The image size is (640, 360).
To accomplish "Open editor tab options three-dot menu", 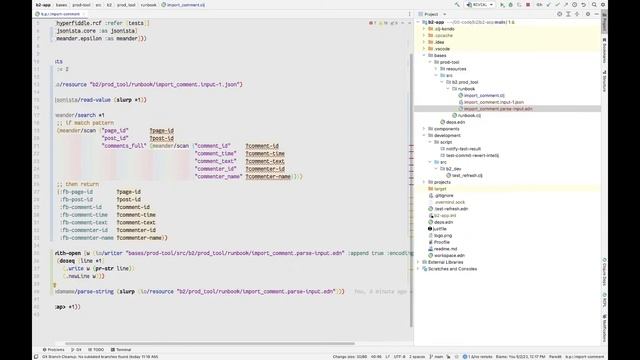I will click(x=409, y=14).
